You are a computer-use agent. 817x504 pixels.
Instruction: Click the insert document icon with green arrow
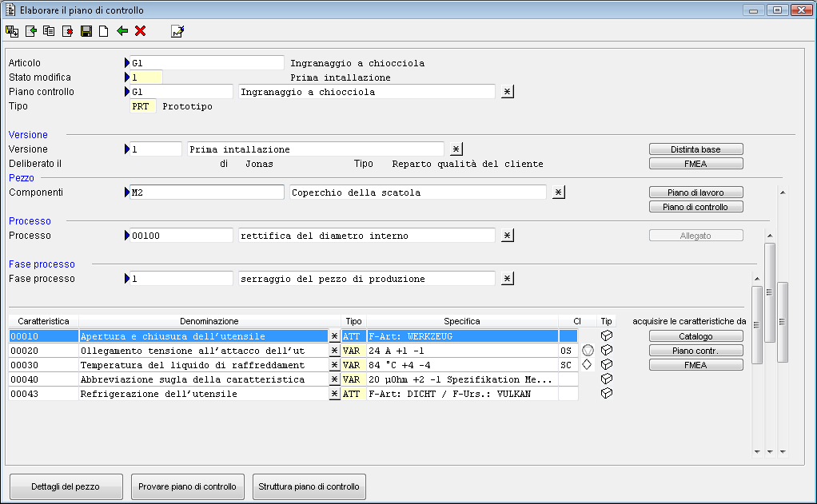coord(30,31)
